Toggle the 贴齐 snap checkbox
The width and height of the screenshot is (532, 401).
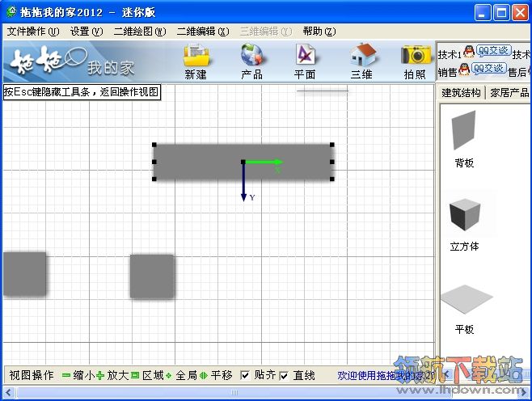[x=245, y=375]
